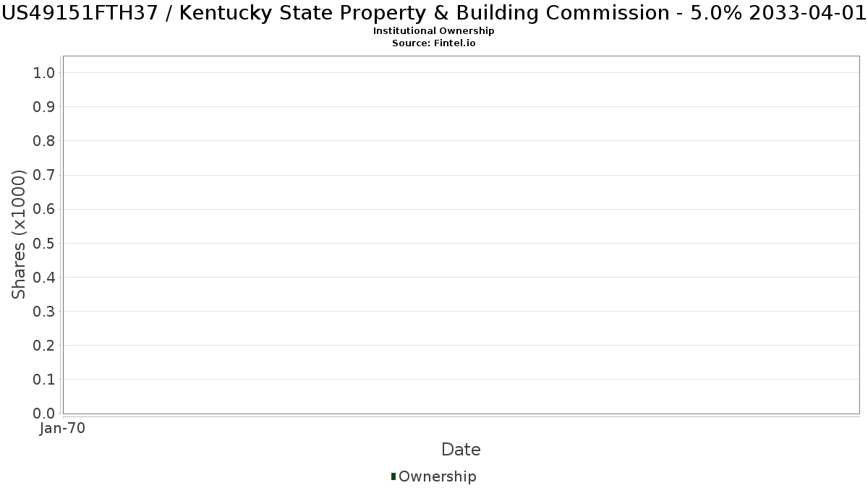Image resolution: width=868 pixels, height=488 pixels.
Task: Select the 0.2 y-axis tick value
Action: pos(44,346)
